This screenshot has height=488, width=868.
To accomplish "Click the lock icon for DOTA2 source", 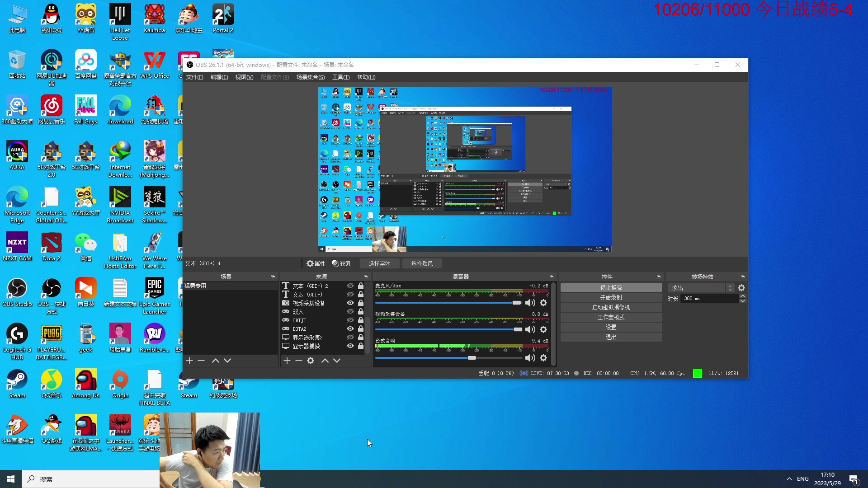I will [x=361, y=329].
